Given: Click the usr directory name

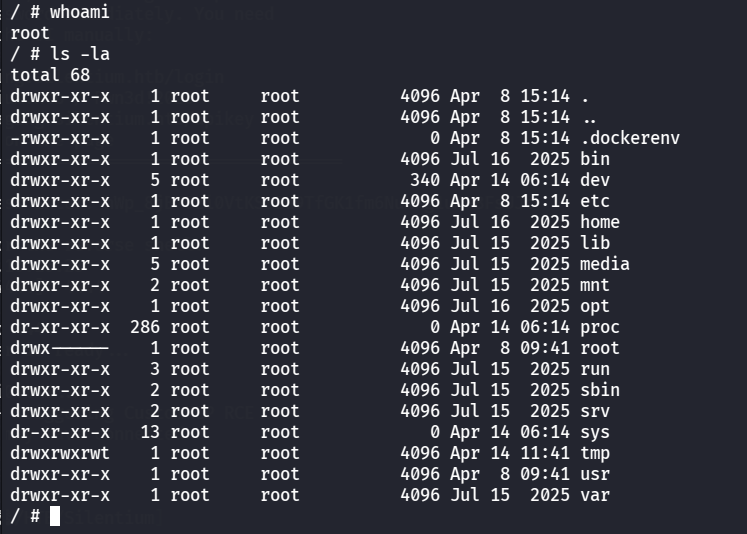Looking at the screenshot, I should click(x=595, y=474).
